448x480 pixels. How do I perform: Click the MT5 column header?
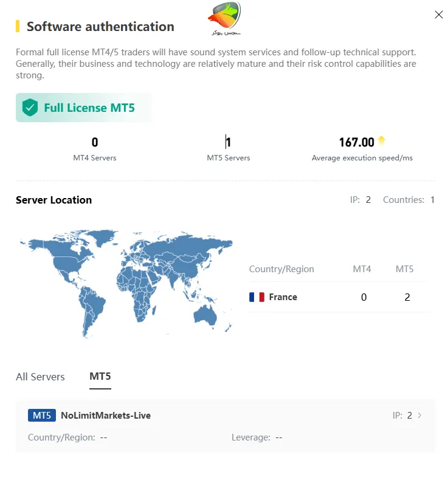point(404,269)
